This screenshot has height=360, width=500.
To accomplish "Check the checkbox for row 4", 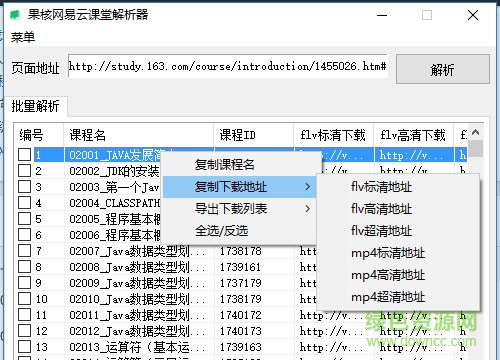I will click(24, 203).
